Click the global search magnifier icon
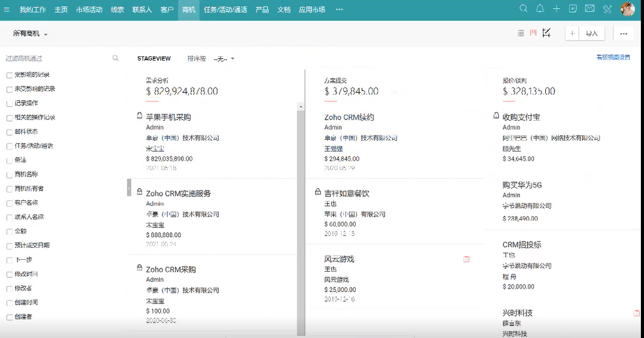The width and height of the screenshot is (644, 338). [524, 9]
